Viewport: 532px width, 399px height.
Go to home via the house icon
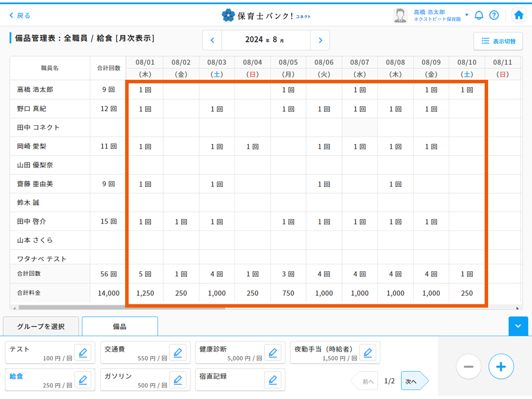(519, 15)
